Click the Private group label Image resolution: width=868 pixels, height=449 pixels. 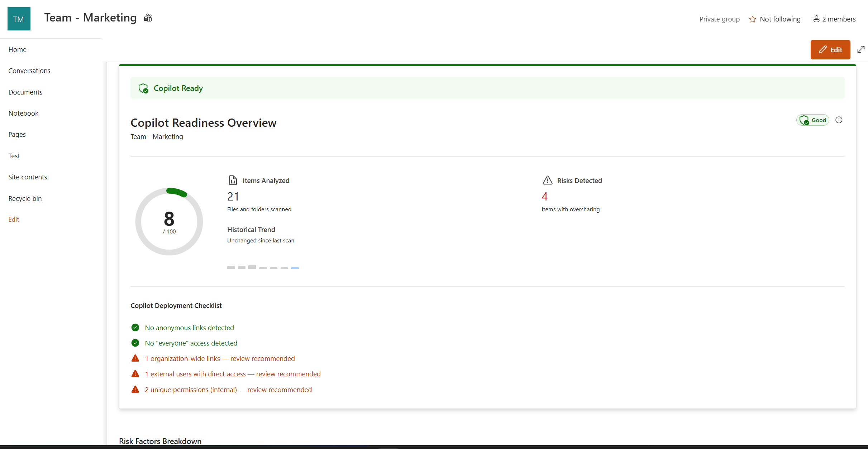coord(719,19)
